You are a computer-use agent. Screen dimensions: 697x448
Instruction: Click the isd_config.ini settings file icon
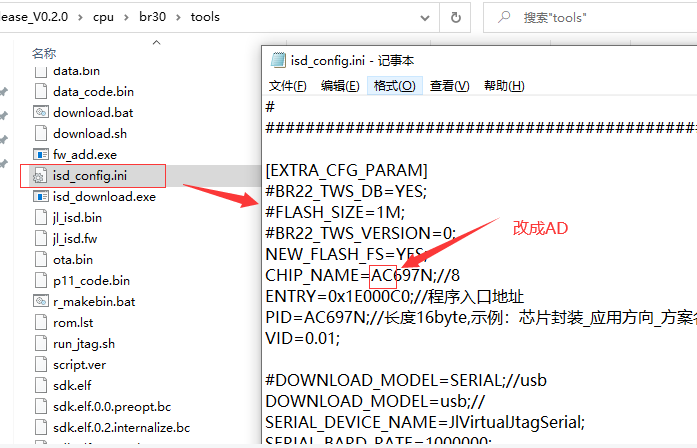click(x=40, y=176)
